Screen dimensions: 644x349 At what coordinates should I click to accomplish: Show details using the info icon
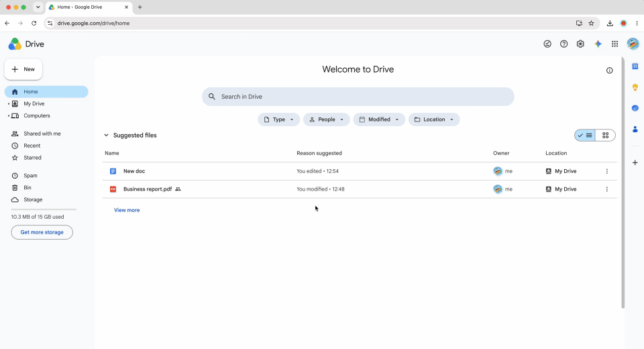pos(610,70)
